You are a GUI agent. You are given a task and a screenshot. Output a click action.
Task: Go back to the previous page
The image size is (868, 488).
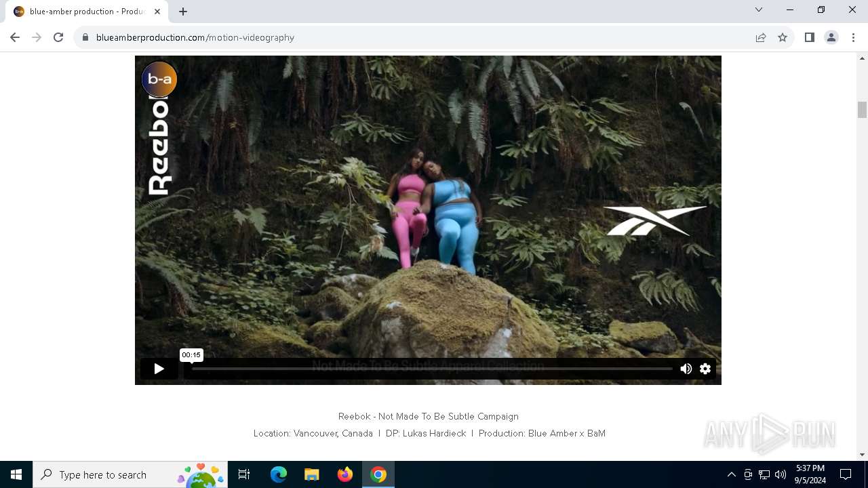click(x=15, y=37)
